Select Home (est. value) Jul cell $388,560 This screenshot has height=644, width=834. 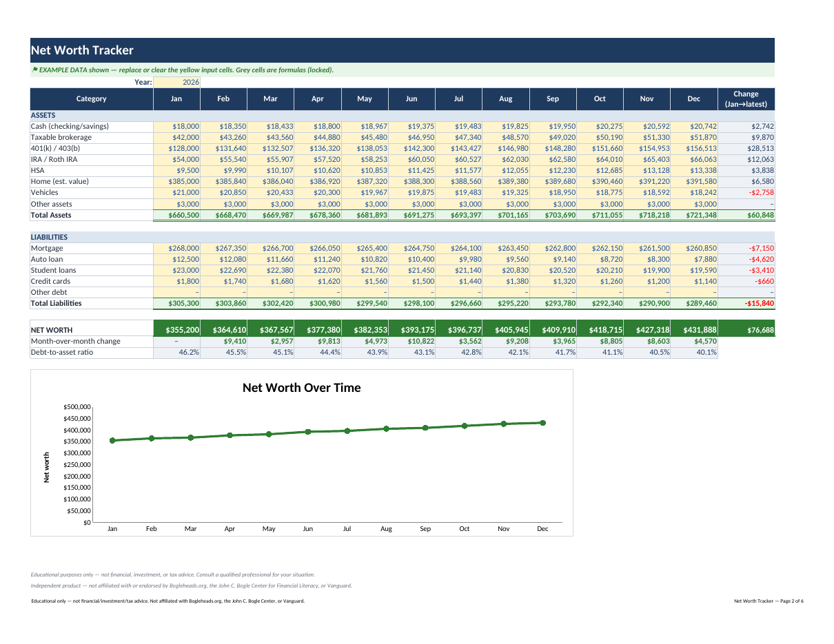(x=458, y=181)
